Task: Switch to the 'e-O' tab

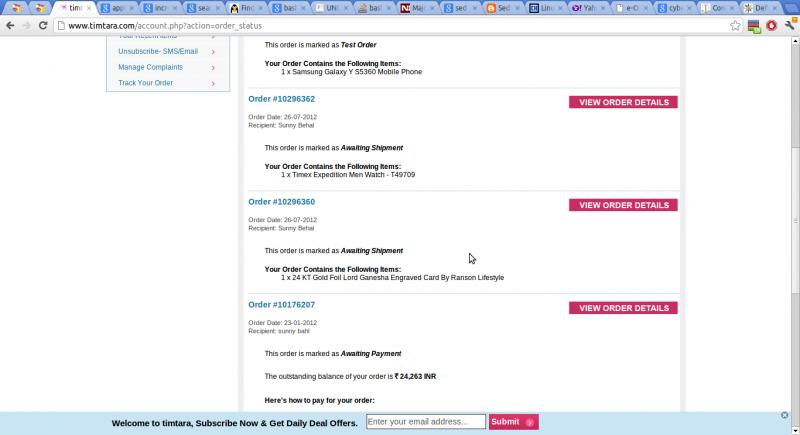Action: (x=631, y=8)
